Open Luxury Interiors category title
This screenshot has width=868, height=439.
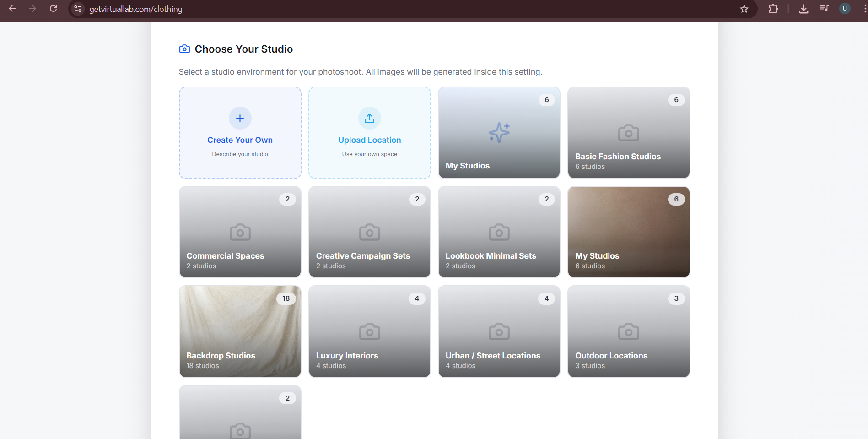click(347, 356)
